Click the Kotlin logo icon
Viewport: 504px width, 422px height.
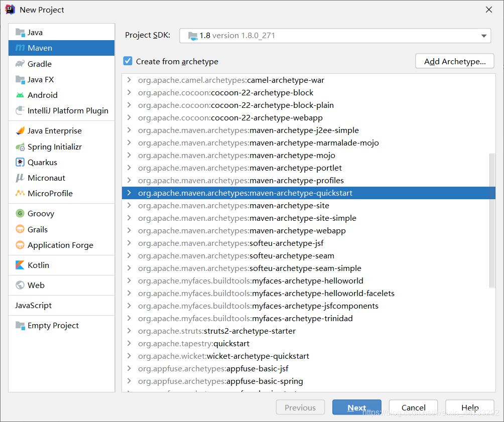tap(20, 265)
